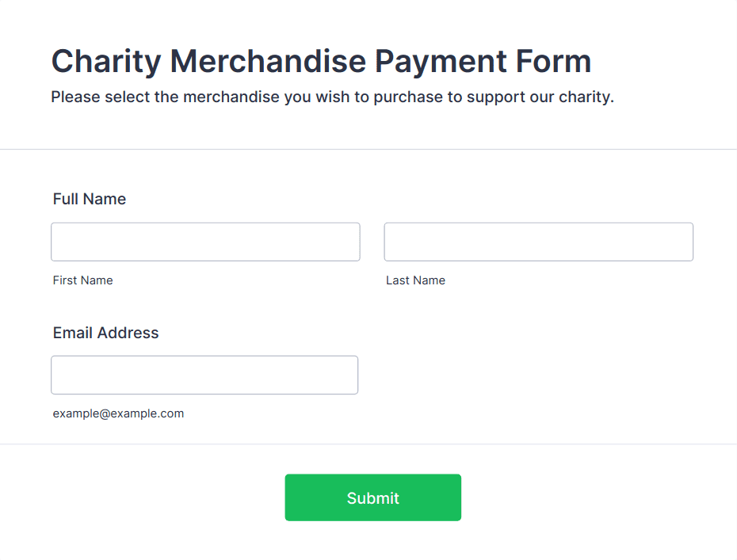This screenshot has width=737, height=560.
Task: Select the Email Address input field
Action: click(x=204, y=375)
